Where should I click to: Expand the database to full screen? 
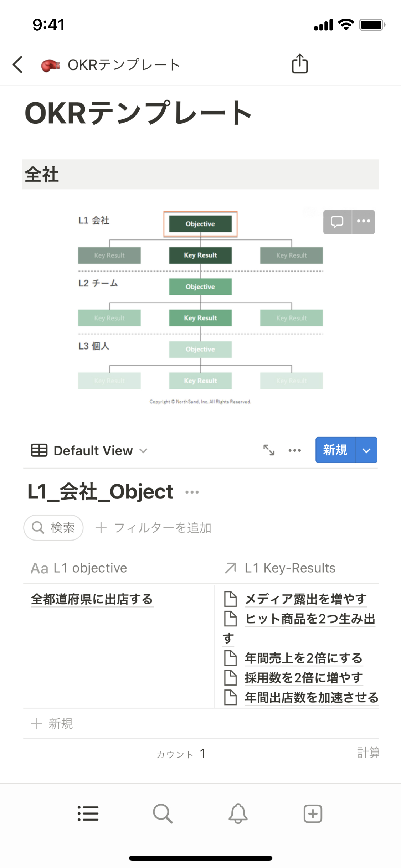(269, 450)
